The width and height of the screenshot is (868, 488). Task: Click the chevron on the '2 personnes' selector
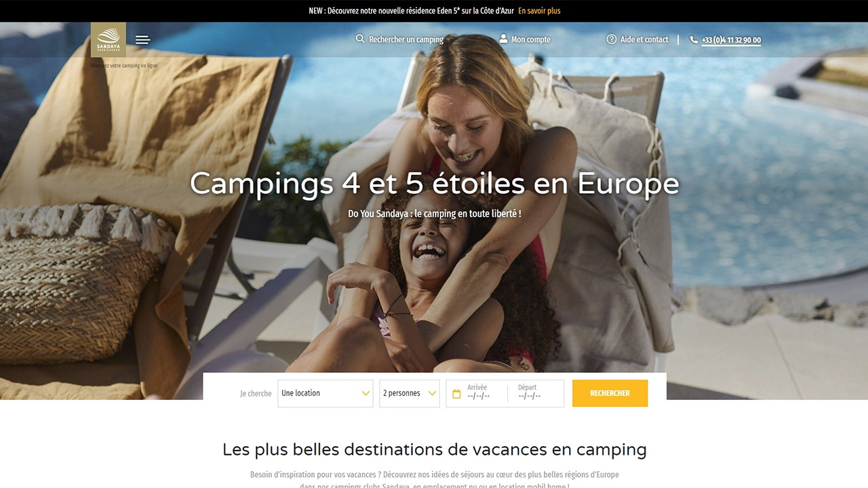[432, 394]
